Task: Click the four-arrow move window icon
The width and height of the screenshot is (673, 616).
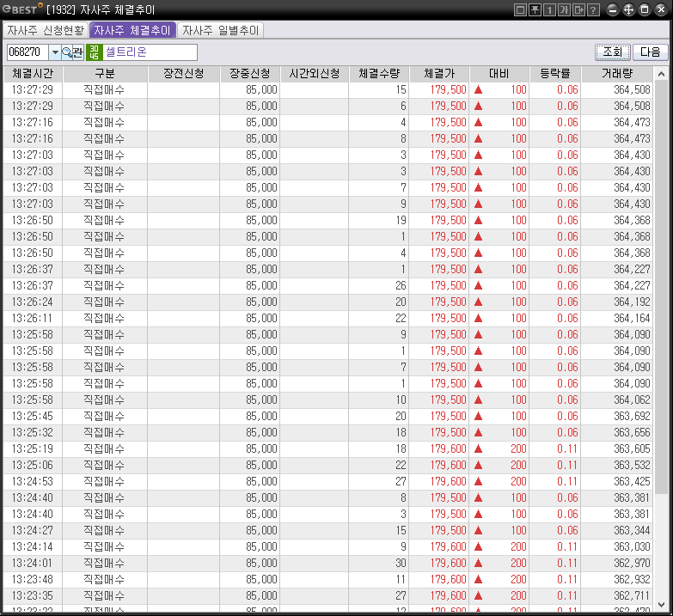Action: [x=628, y=9]
